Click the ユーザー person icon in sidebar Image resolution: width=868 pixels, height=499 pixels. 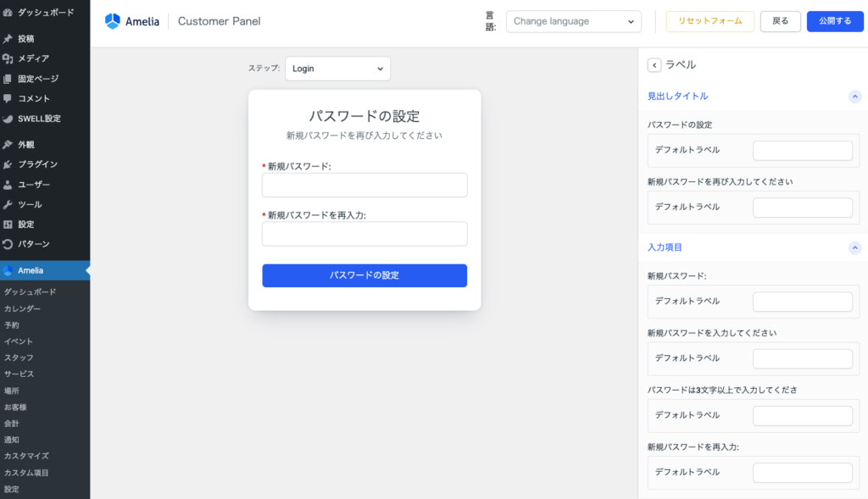click(8, 185)
